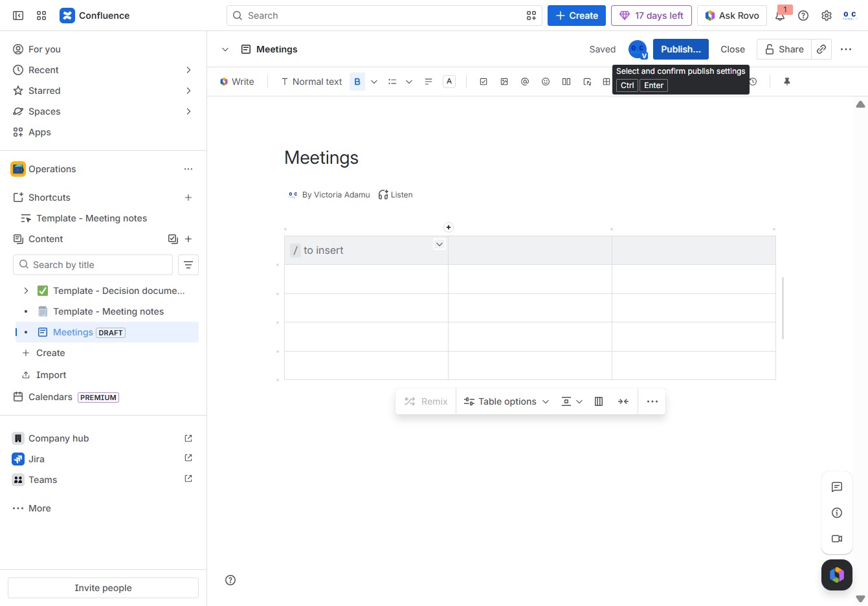The image size is (868, 606).
Task: Expand the Spaces section
Action: 188,111
